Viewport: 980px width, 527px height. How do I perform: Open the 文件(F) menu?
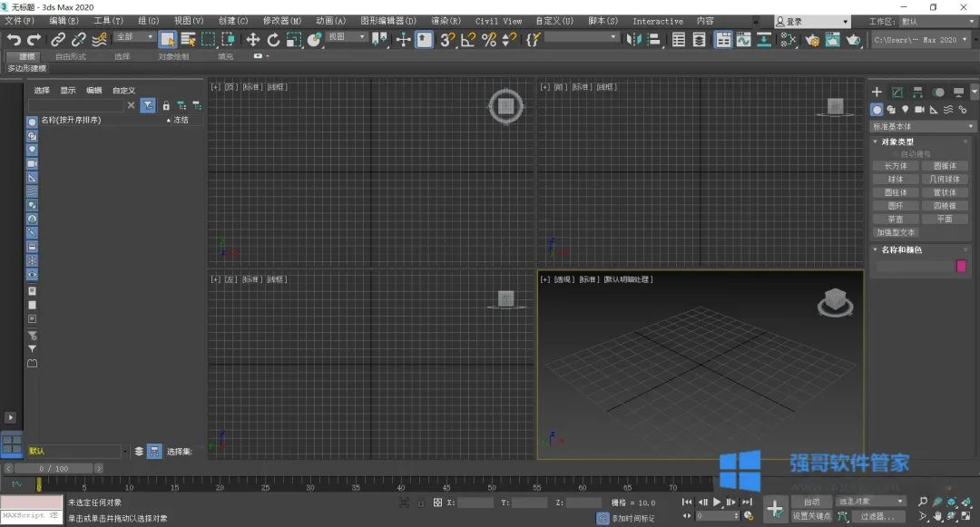pyautogui.click(x=19, y=21)
